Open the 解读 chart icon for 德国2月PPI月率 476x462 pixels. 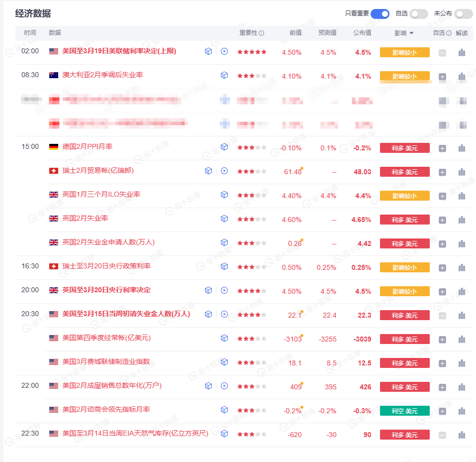(461, 147)
